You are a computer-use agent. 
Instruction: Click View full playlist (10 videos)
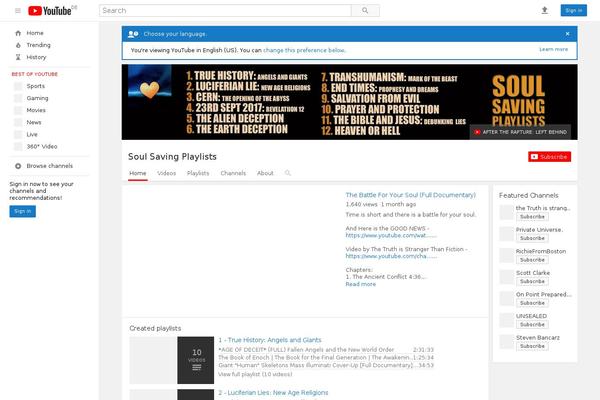[x=255, y=374]
